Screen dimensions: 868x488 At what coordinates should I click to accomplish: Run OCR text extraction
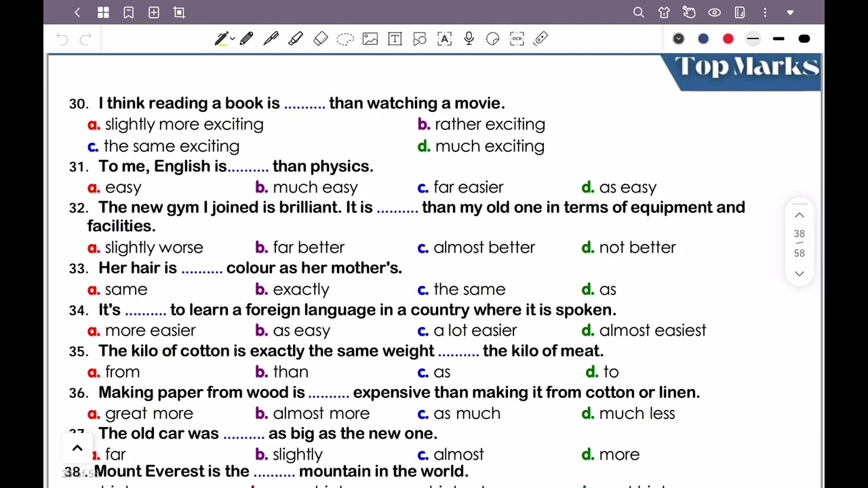coord(517,39)
